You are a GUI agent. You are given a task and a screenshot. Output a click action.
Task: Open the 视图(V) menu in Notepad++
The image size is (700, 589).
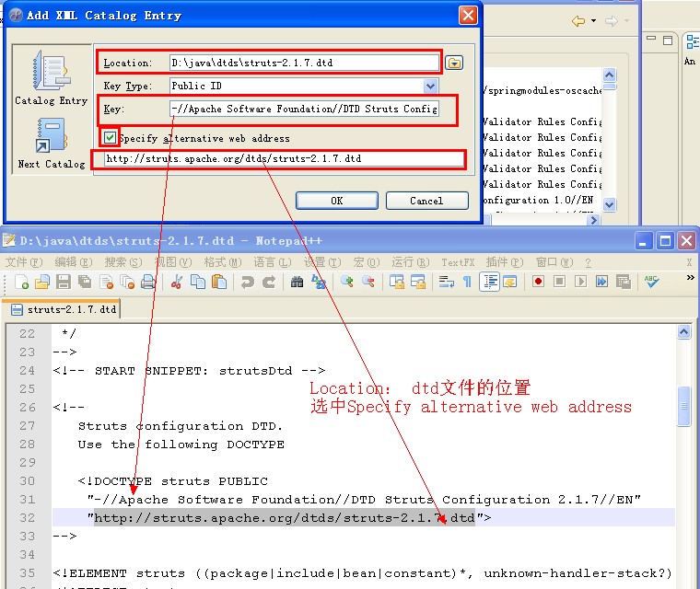click(x=173, y=262)
